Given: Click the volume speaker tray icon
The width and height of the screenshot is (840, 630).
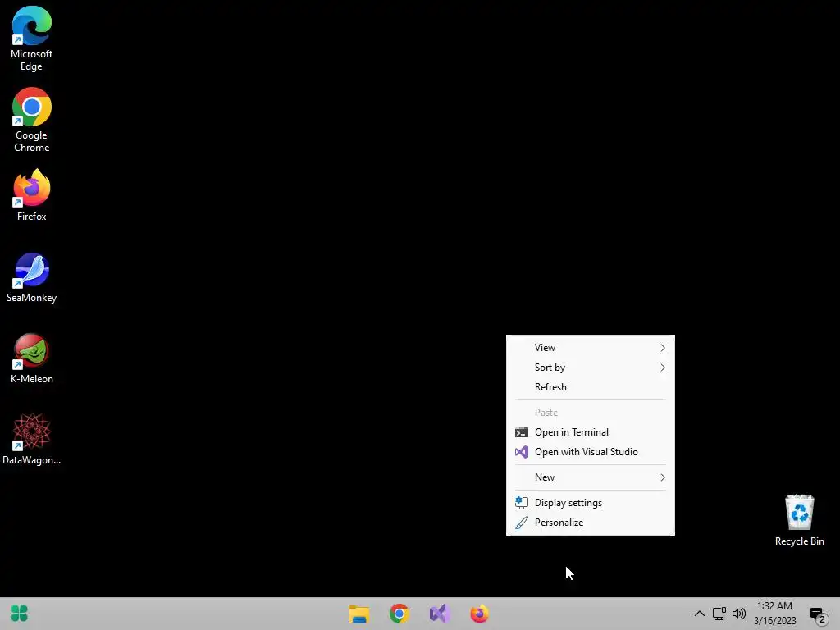Looking at the screenshot, I should [739, 614].
